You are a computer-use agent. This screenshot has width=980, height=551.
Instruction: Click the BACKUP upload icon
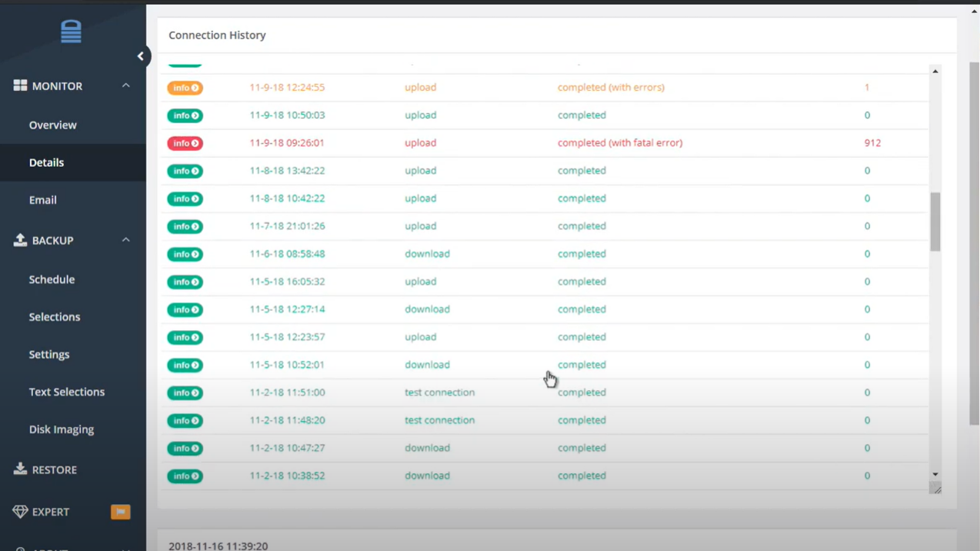20,239
